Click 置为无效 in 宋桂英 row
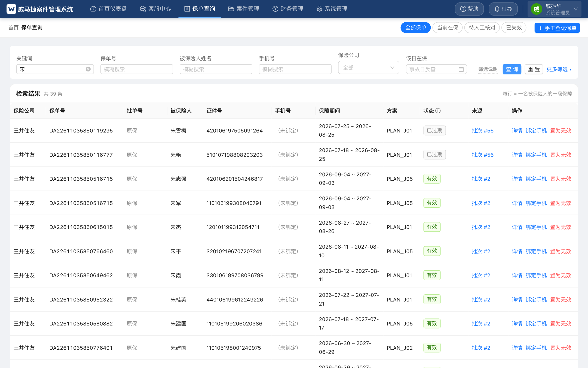The width and height of the screenshot is (588, 368). pos(561,300)
